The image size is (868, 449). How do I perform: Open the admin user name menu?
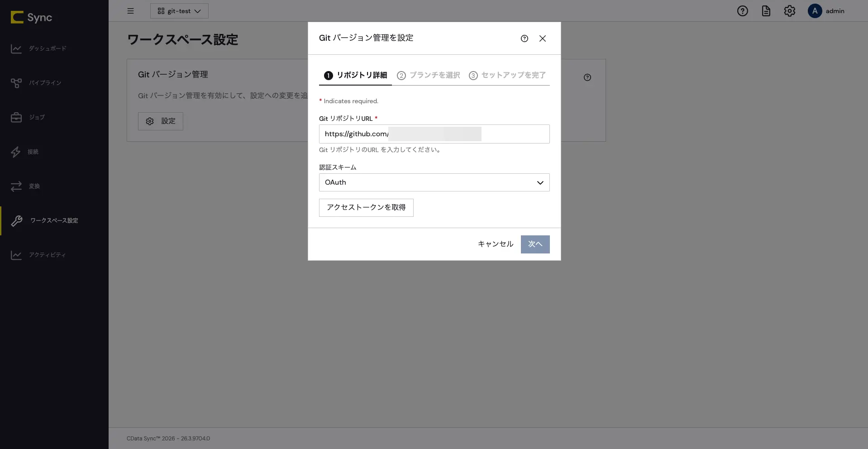pyautogui.click(x=835, y=11)
